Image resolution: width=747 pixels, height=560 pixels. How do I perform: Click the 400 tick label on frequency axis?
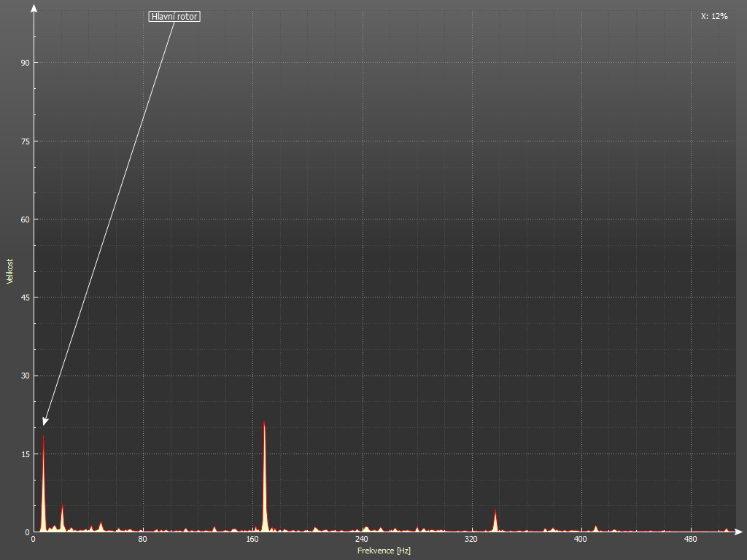[x=581, y=540]
